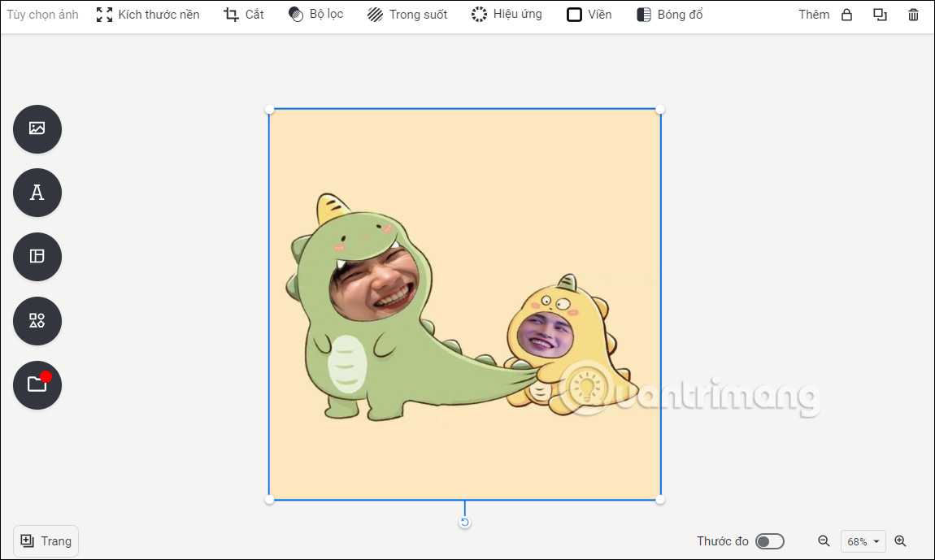Screen dimensions: 935x560
Task: Open the Thêm options menu
Action: tap(813, 14)
